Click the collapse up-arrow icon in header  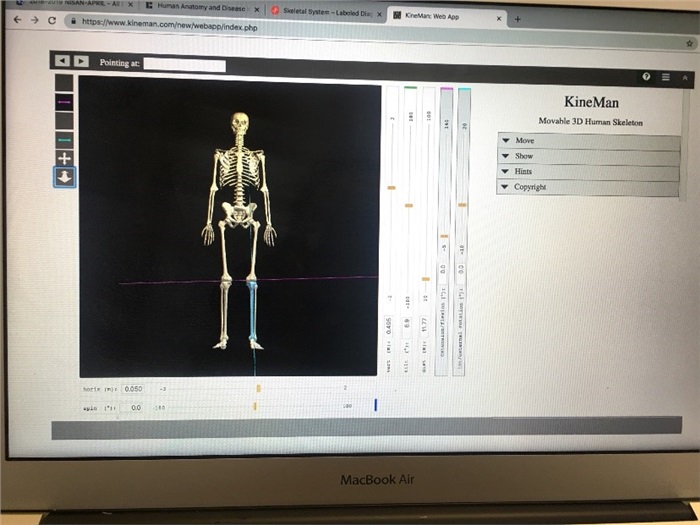pos(685,78)
